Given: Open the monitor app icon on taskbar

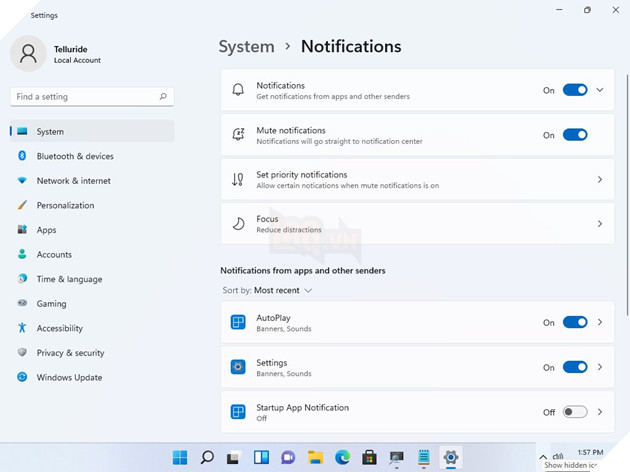Looking at the screenshot, I should pyautogui.click(x=397, y=458).
